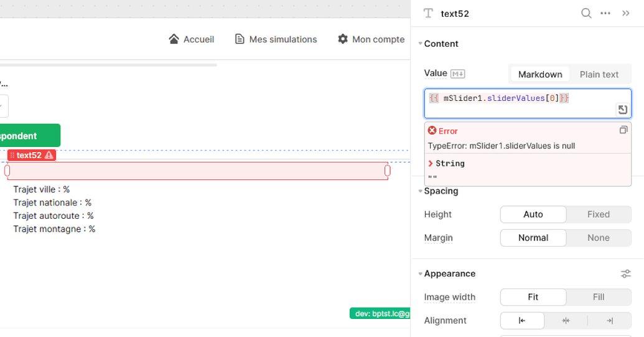Set Margin to None
This screenshot has height=337, width=644.
(x=599, y=237)
